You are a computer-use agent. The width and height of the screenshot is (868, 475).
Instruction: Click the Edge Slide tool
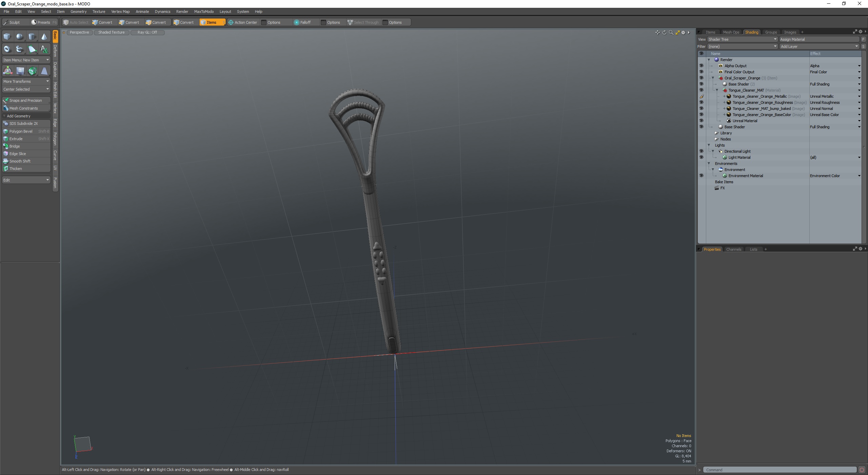[x=17, y=153]
